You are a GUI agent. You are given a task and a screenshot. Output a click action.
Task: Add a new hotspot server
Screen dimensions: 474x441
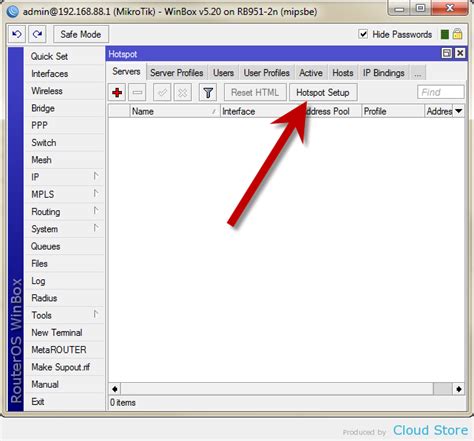(117, 92)
